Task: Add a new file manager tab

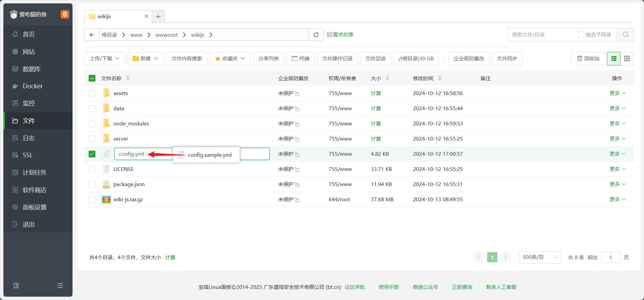Action: (x=158, y=17)
